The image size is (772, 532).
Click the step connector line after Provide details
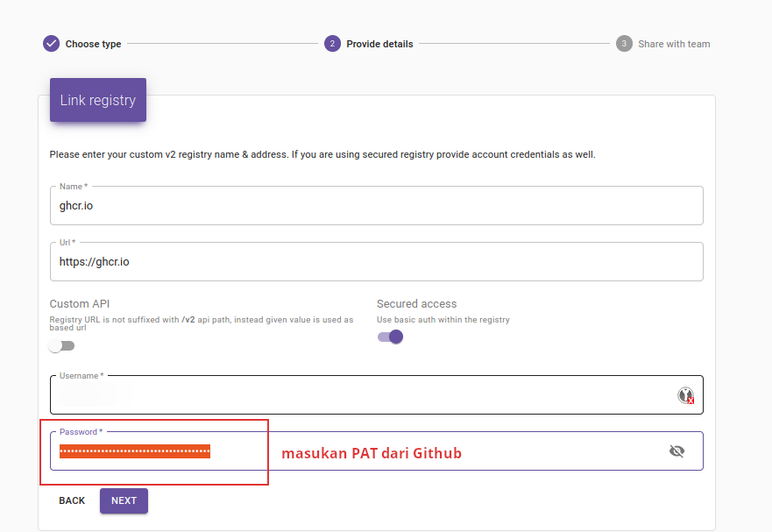coord(517,42)
